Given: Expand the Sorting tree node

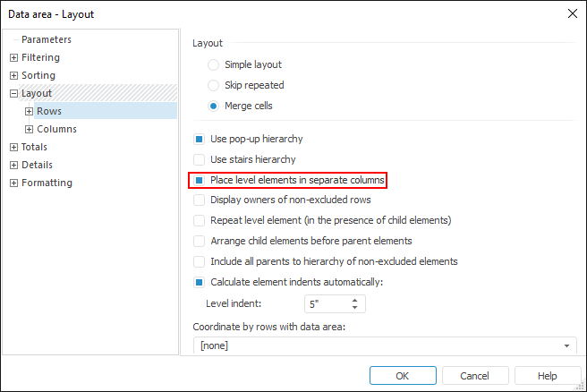Looking at the screenshot, I should point(13,75).
